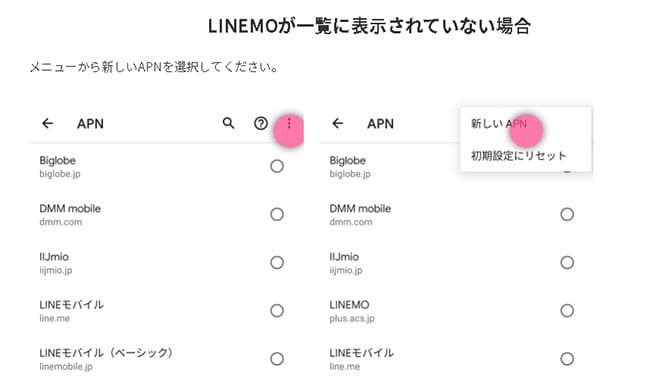Image resolution: width=650 pixels, height=386 pixels.
Task: Select DMM mobile radio in right list
Action: tap(567, 214)
